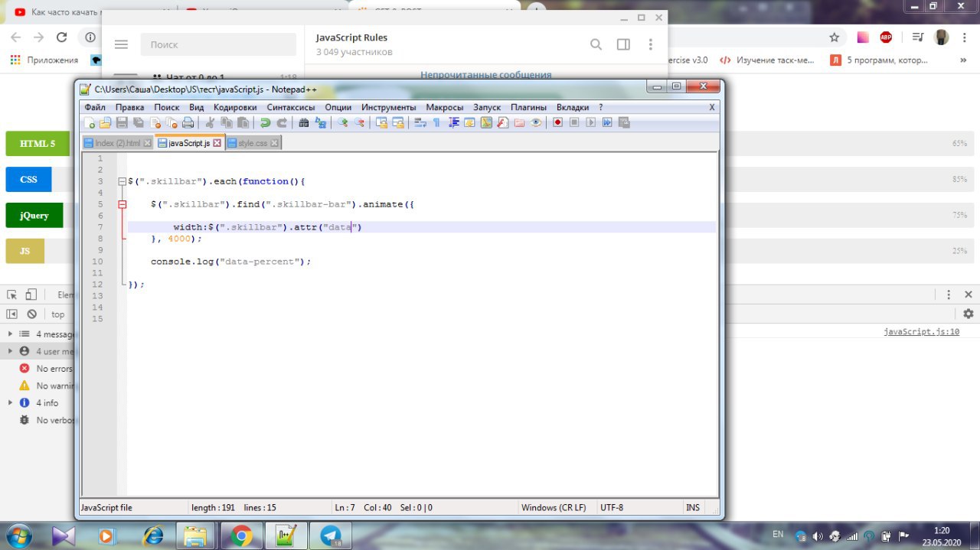Toggle Show All Characters pilcrow icon
980x550 pixels.
click(436, 122)
